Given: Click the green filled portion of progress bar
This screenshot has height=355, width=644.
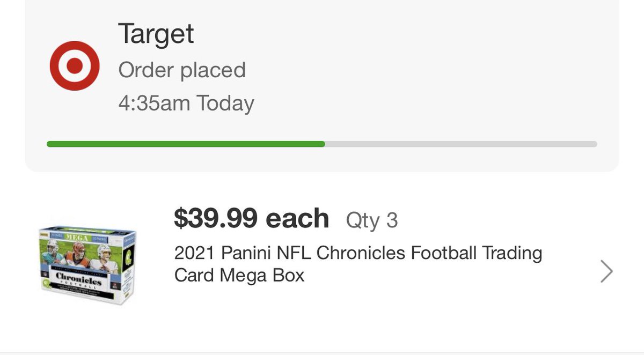Looking at the screenshot, I should click(x=186, y=144).
